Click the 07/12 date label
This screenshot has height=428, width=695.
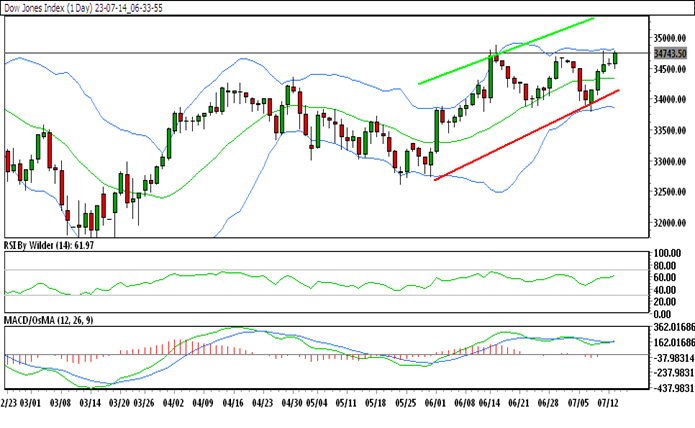pos(608,403)
